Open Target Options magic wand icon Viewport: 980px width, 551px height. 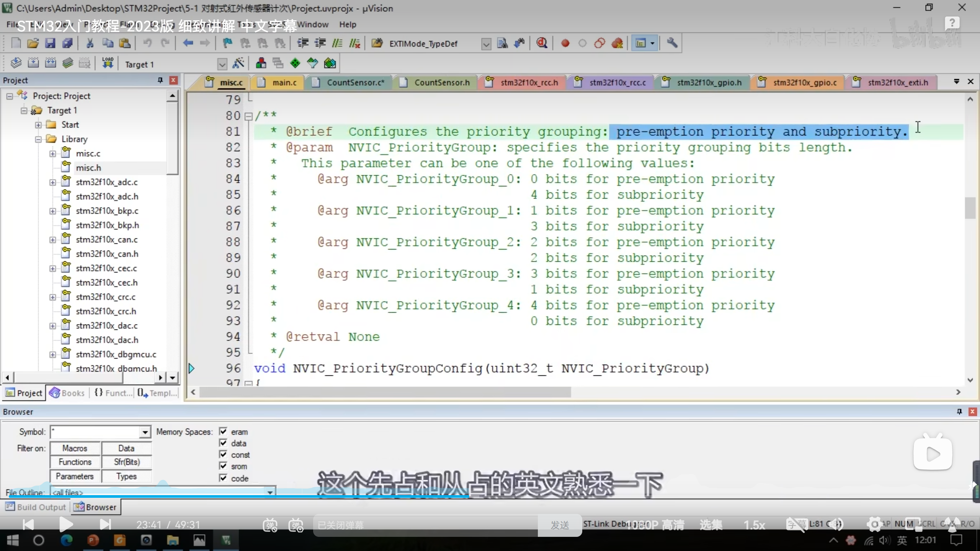(238, 64)
